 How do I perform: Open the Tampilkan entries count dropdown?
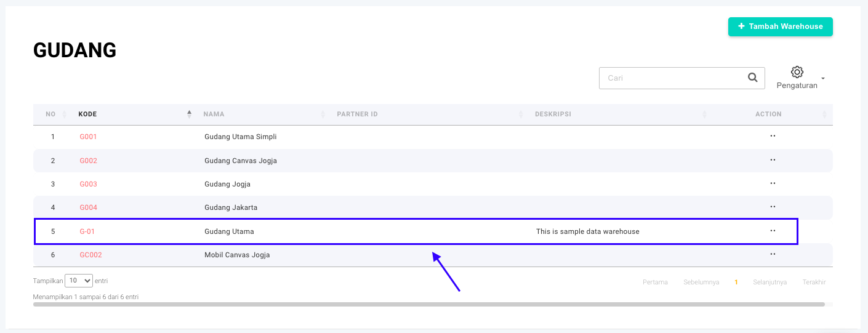coord(78,281)
